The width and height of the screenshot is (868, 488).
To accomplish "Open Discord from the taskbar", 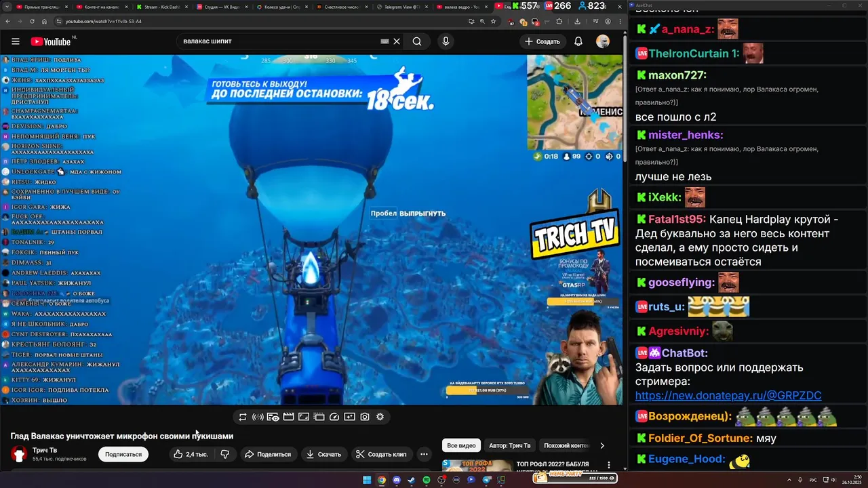I will [x=397, y=480].
